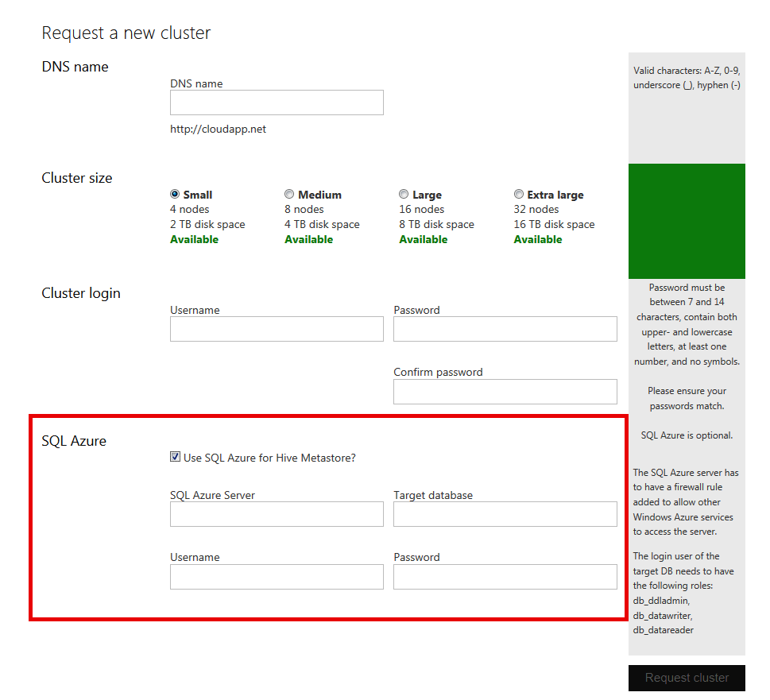Click the Confirm password field
The image size is (770, 700).
[x=505, y=392]
